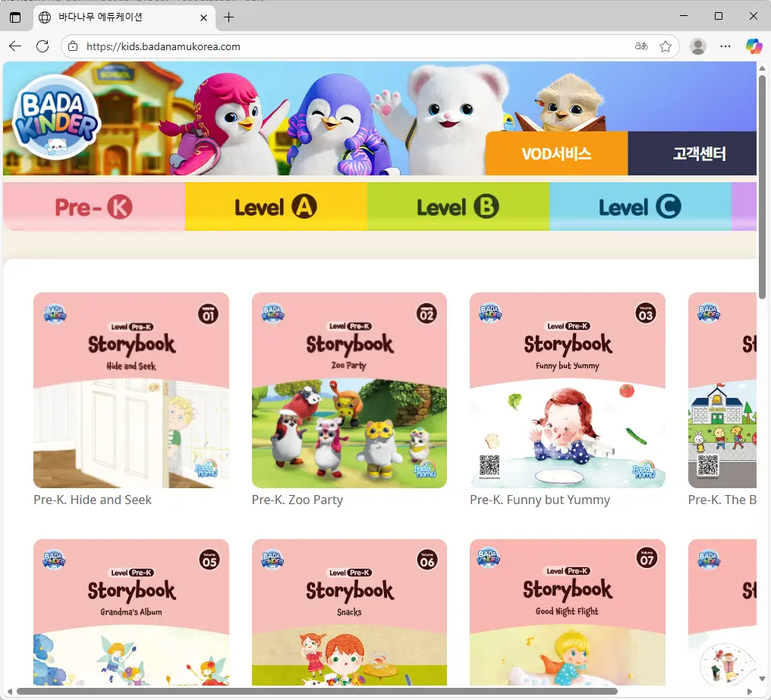771x700 pixels.
Task: Open the browser profile icon
Action: tap(697, 46)
